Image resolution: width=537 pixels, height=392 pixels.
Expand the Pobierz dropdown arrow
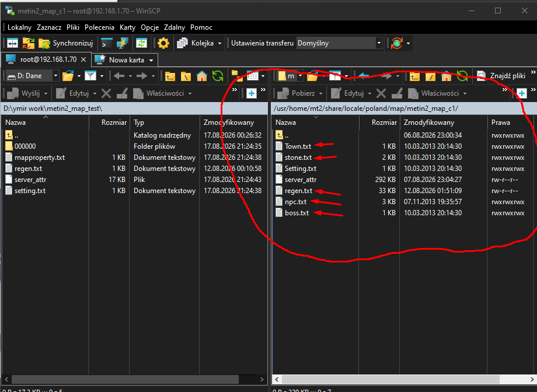tap(320, 93)
